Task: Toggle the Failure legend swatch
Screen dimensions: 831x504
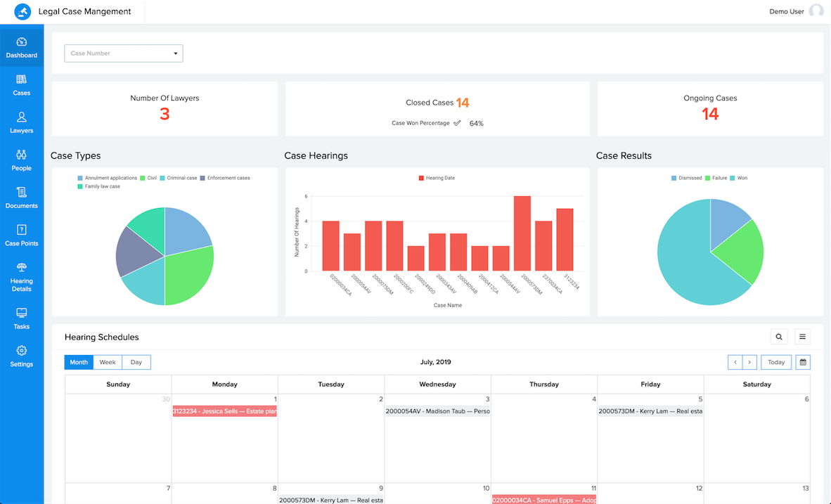Action: coord(707,178)
